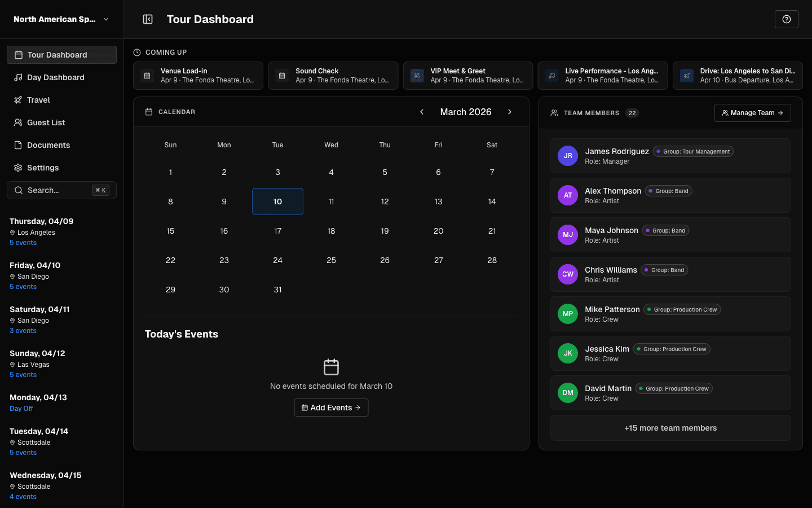The width and height of the screenshot is (812, 508).
Task: Click the Guest List icon in sidebar
Action: (17, 122)
